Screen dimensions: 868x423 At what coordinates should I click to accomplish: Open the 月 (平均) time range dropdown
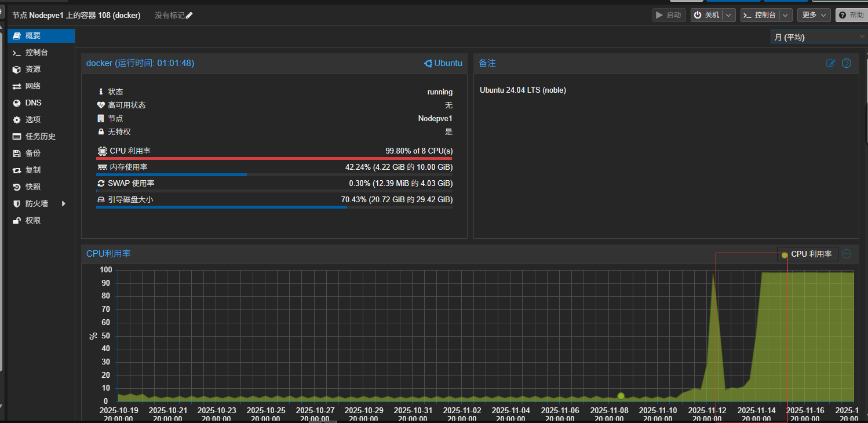click(818, 37)
